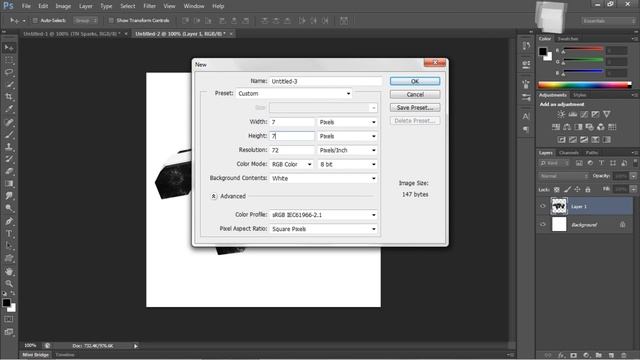Image resolution: width=640 pixels, height=360 pixels.
Task: Select the Brush tool
Action: pos(9,134)
